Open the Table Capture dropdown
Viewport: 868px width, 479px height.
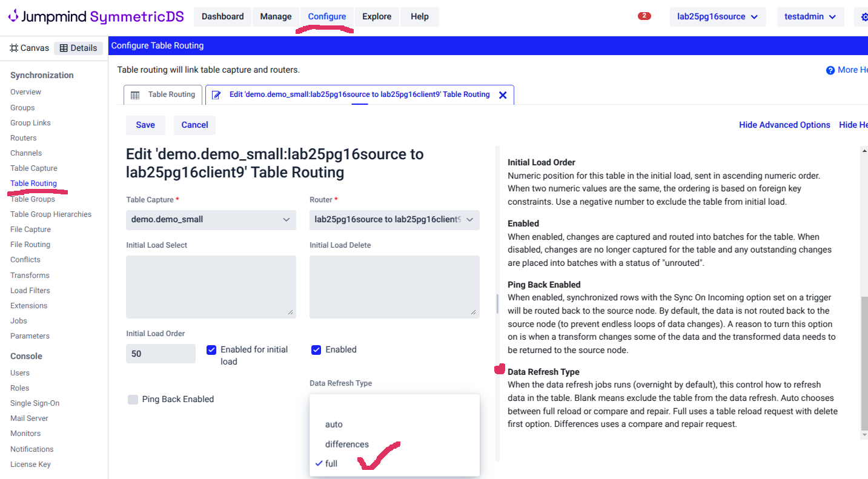(211, 220)
